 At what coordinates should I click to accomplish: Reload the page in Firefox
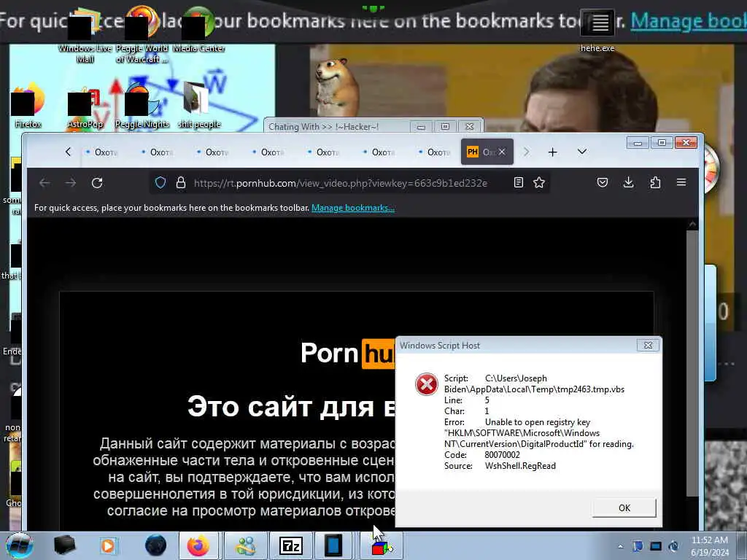click(97, 183)
